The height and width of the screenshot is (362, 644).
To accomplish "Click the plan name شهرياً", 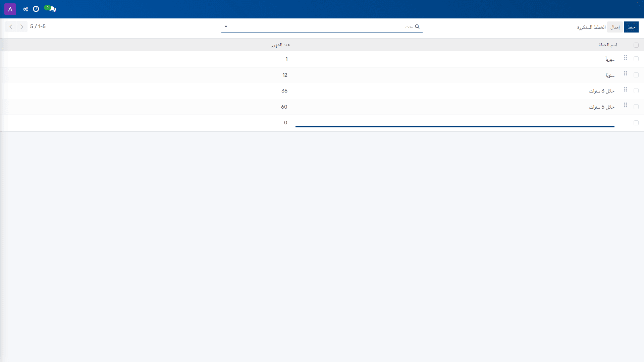I will 610,59.
